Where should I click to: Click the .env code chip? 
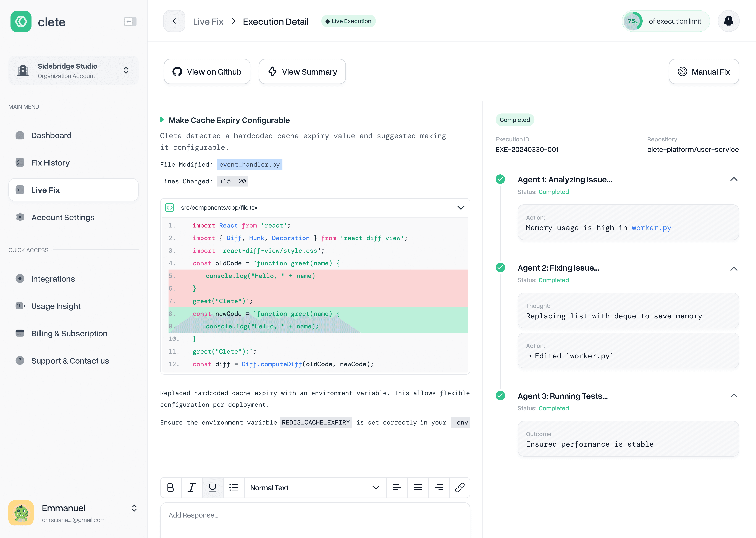(x=460, y=422)
